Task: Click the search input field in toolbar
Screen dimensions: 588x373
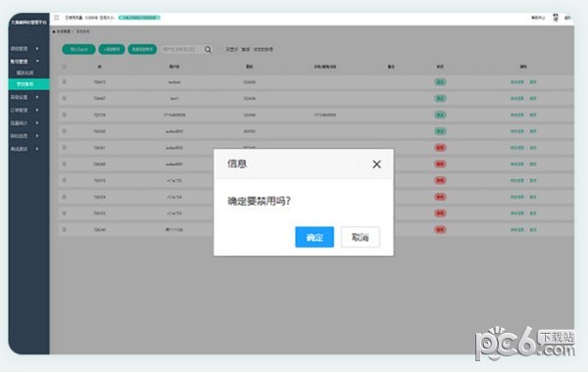Action: (182, 49)
